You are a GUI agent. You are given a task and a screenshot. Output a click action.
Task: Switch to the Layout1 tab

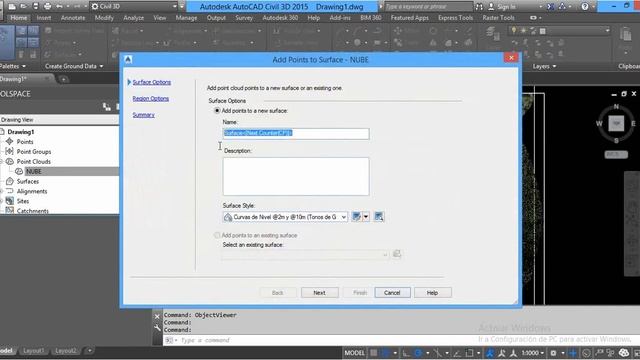(33, 351)
